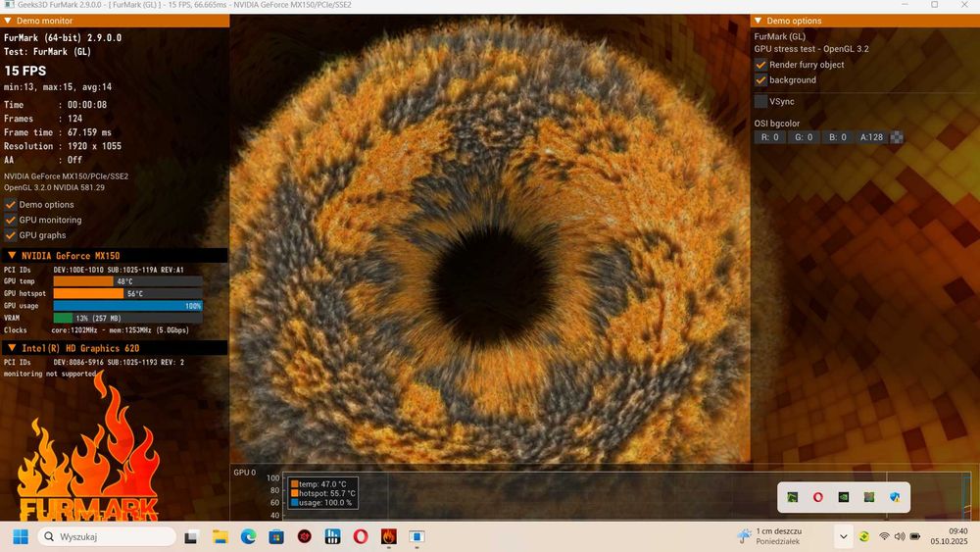Select the FurMark flame taskbar icon

click(x=389, y=536)
